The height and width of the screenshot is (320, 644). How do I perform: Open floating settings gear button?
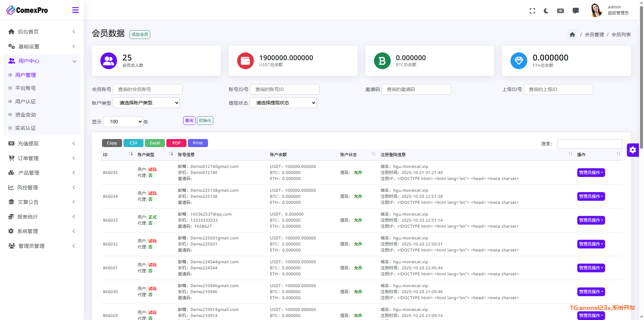tap(633, 150)
